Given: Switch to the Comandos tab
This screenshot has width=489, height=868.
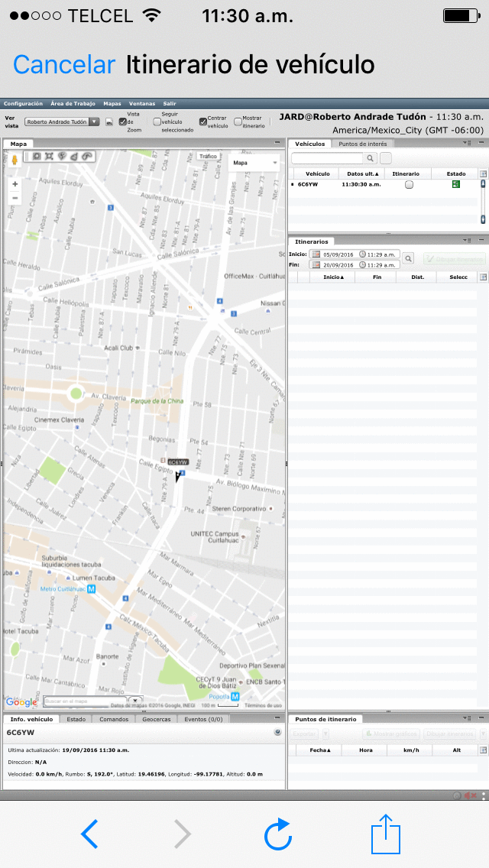Looking at the screenshot, I should (114, 719).
